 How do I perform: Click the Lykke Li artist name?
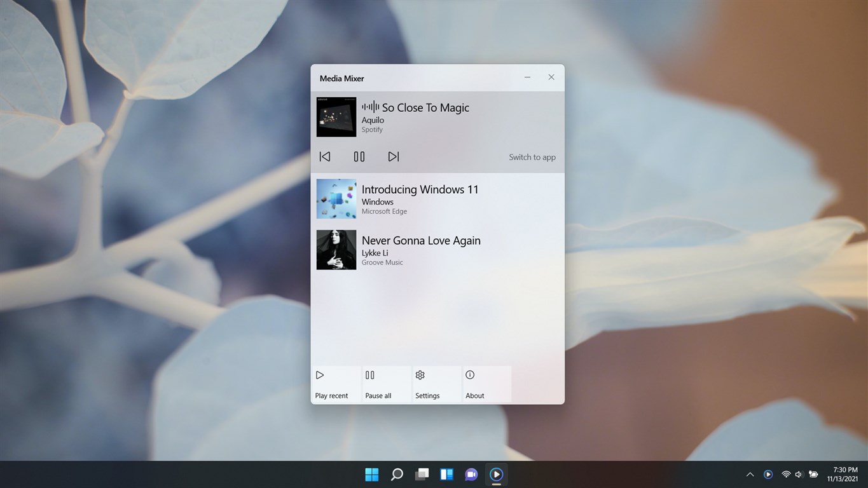pos(375,253)
